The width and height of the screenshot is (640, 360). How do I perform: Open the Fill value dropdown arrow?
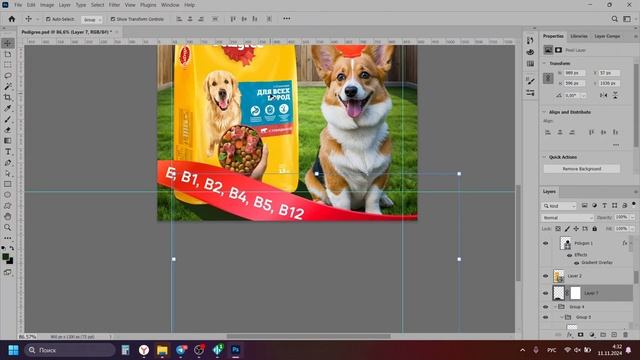pyautogui.click(x=633, y=229)
